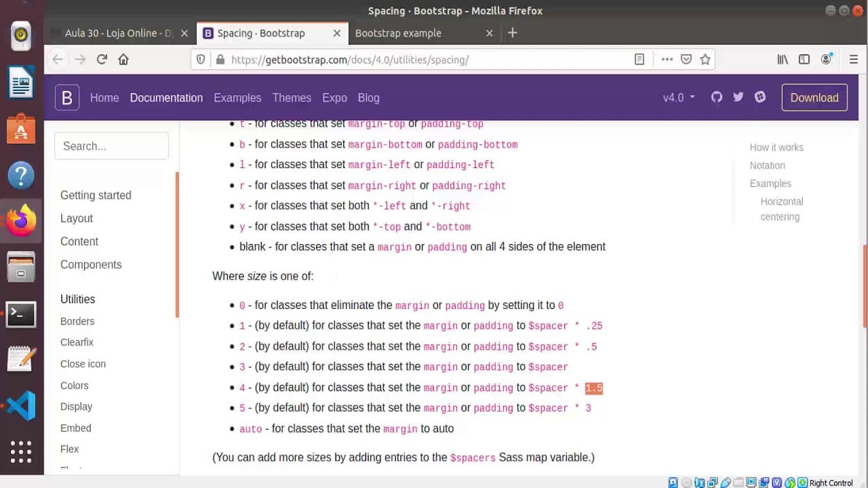This screenshot has height=488, width=868.
Task: Expand Getting started section
Action: (96, 195)
